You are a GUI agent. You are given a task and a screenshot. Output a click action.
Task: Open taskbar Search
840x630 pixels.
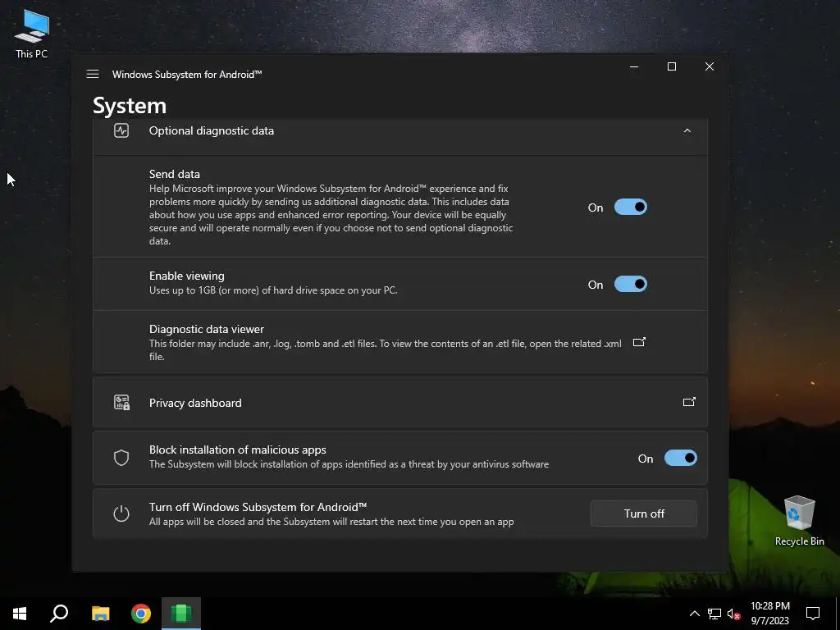[x=59, y=614]
